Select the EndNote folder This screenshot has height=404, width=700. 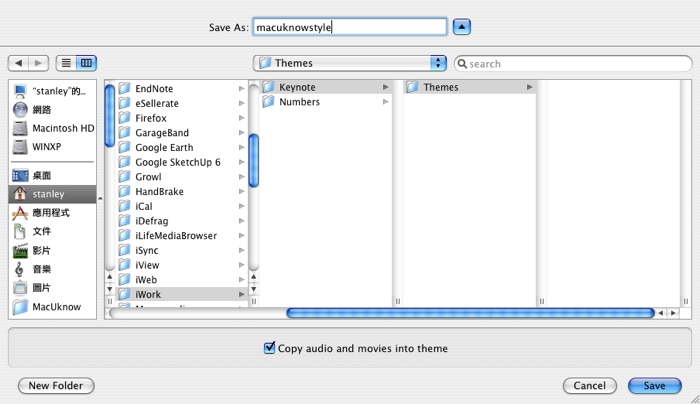182,88
